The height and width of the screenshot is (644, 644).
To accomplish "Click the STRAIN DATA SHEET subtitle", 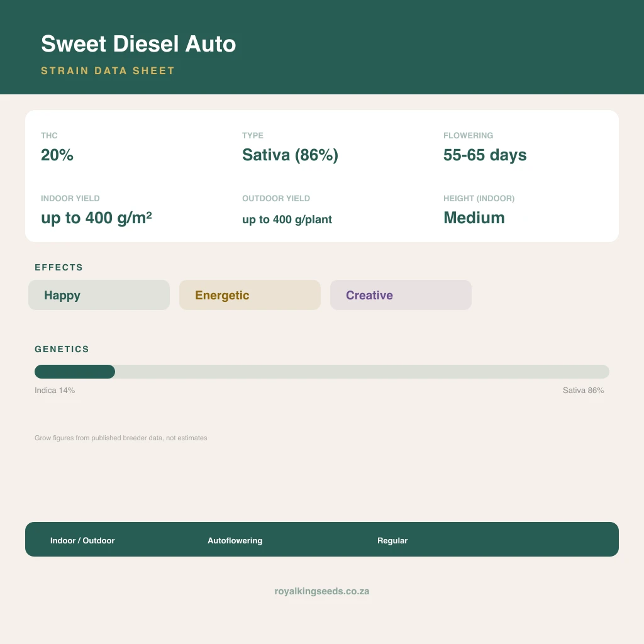I will [x=108, y=70].
